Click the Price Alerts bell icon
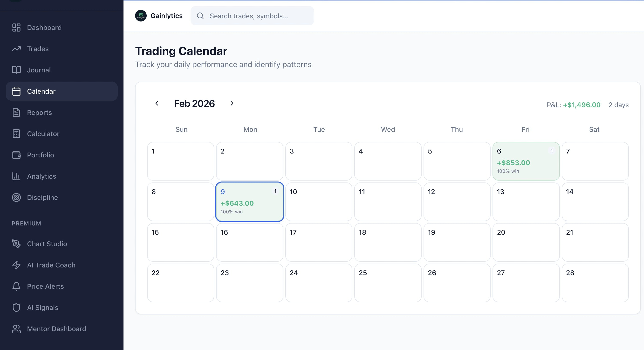 pyautogui.click(x=16, y=286)
